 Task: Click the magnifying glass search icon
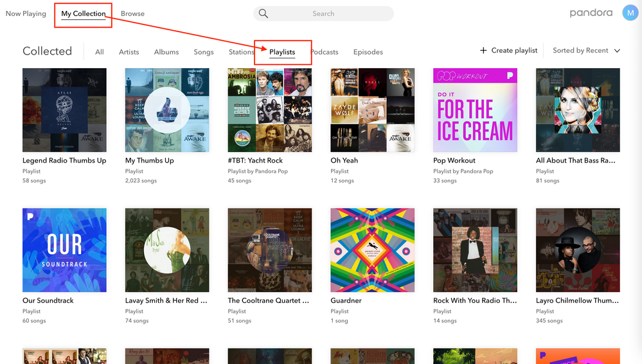[263, 13]
